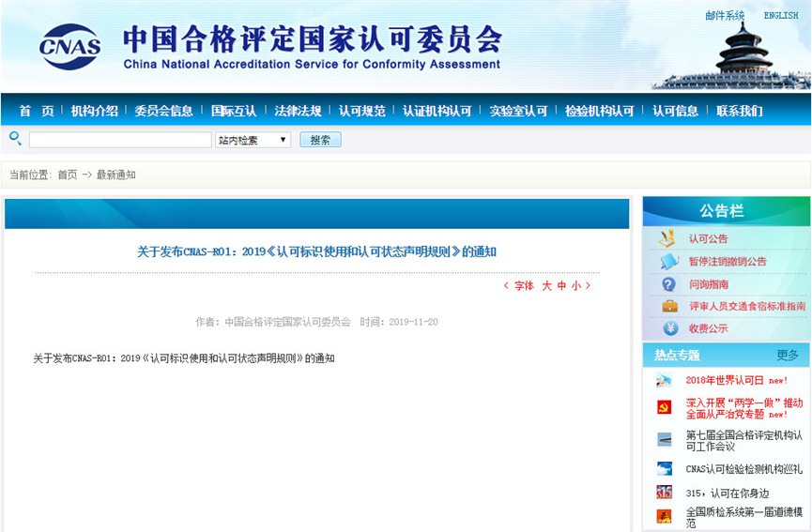Viewport: 812px width, 532px height.
Task: Click the 问询指南 question mark icon
Action: click(x=668, y=283)
